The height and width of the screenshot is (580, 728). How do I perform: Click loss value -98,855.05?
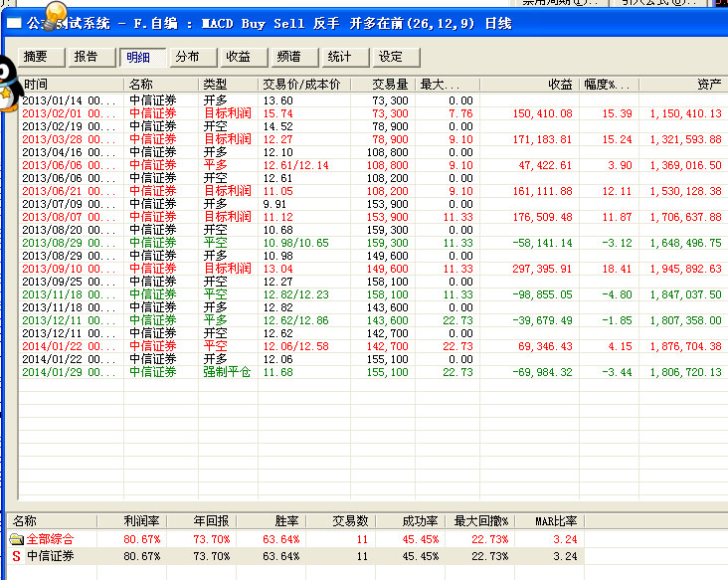542,294
